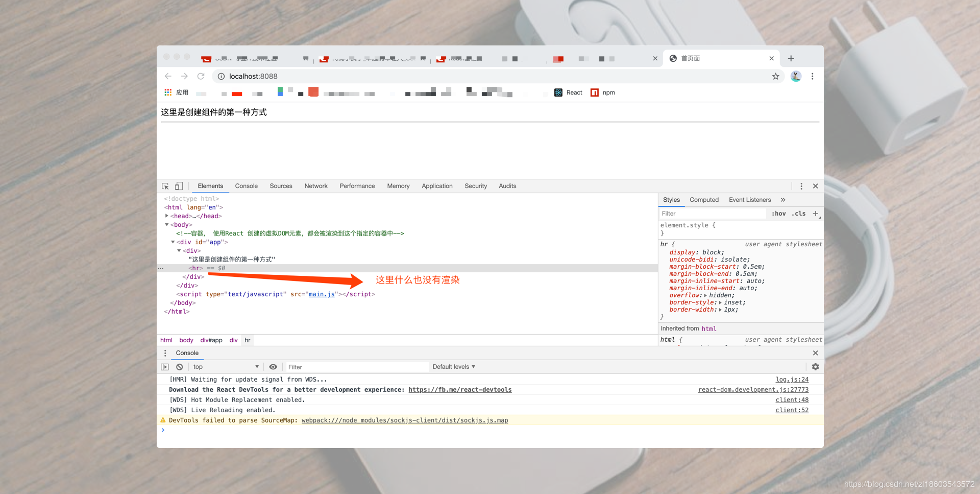Select the Styles tab
This screenshot has height=494, width=980.
tap(671, 200)
